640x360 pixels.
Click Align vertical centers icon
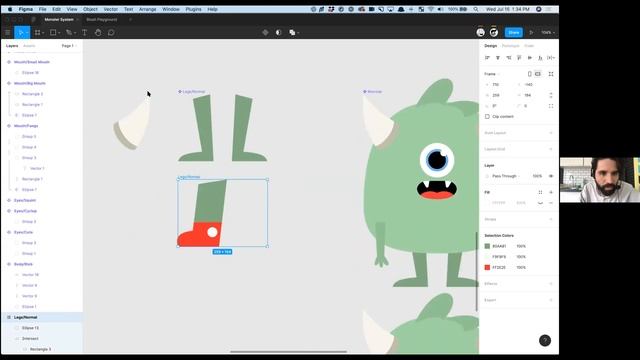(530, 58)
